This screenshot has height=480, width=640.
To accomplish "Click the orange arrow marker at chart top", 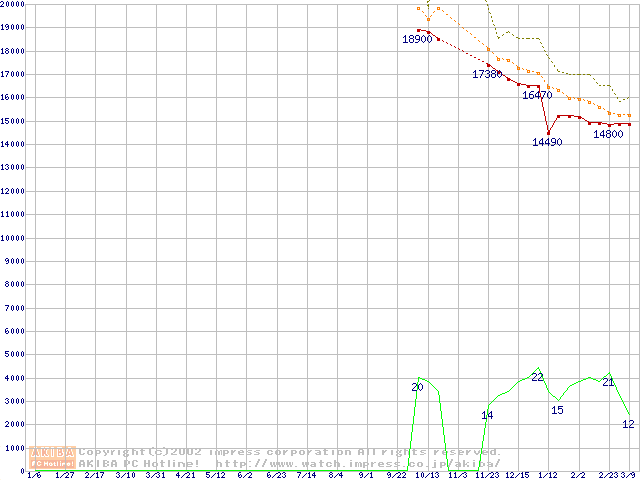I will (x=429, y=17).
